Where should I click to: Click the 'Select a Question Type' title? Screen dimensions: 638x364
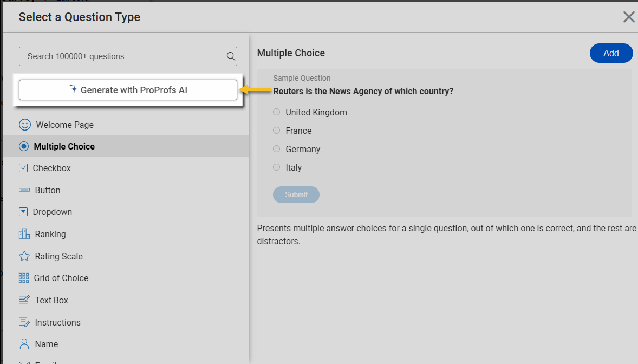(79, 17)
